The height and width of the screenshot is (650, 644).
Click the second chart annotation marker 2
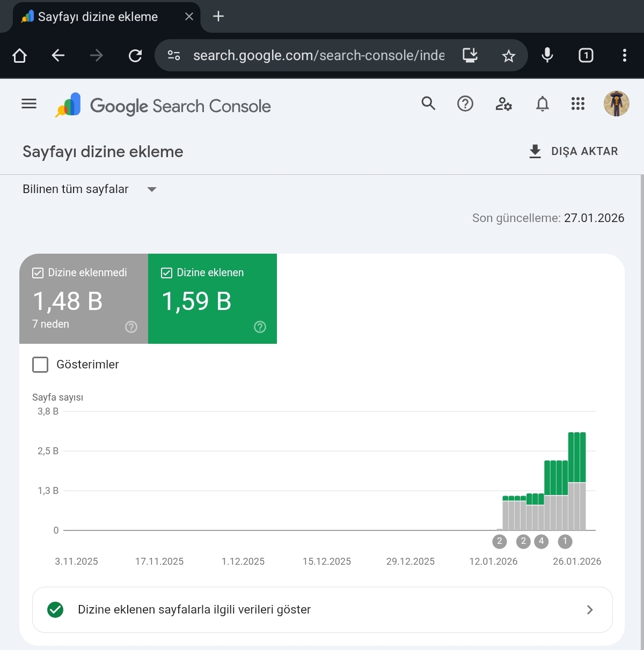tap(523, 541)
